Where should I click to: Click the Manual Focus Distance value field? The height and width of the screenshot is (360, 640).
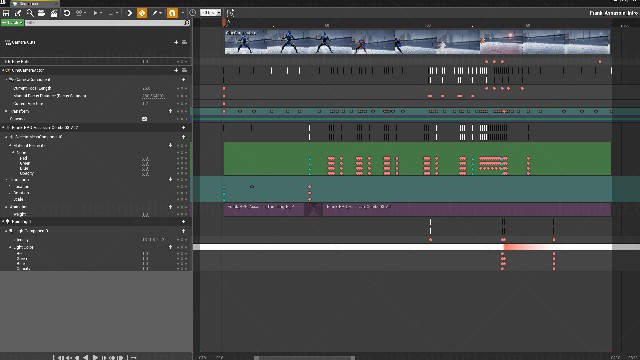pyautogui.click(x=153, y=96)
